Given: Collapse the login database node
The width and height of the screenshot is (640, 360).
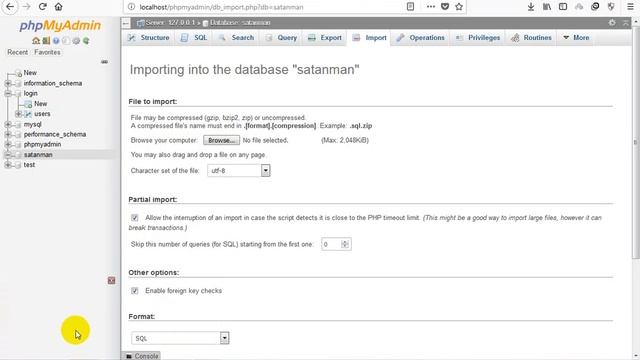Looking at the screenshot, I should pyautogui.click(x=8, y=93).
